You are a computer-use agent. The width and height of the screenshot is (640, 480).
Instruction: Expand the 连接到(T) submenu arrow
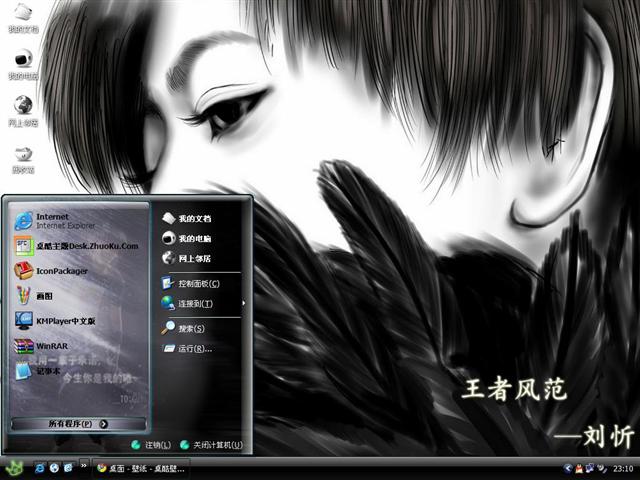[244, 303]
